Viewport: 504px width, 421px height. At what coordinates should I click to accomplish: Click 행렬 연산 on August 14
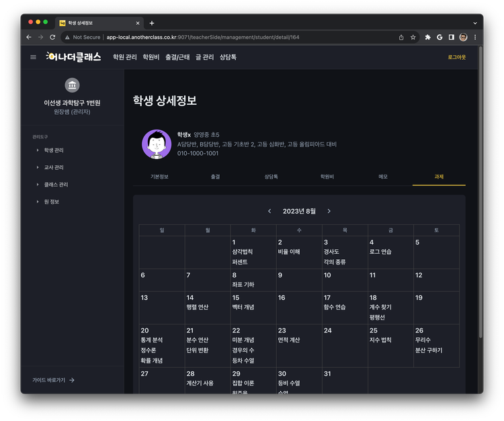click(x=198, y=307)
